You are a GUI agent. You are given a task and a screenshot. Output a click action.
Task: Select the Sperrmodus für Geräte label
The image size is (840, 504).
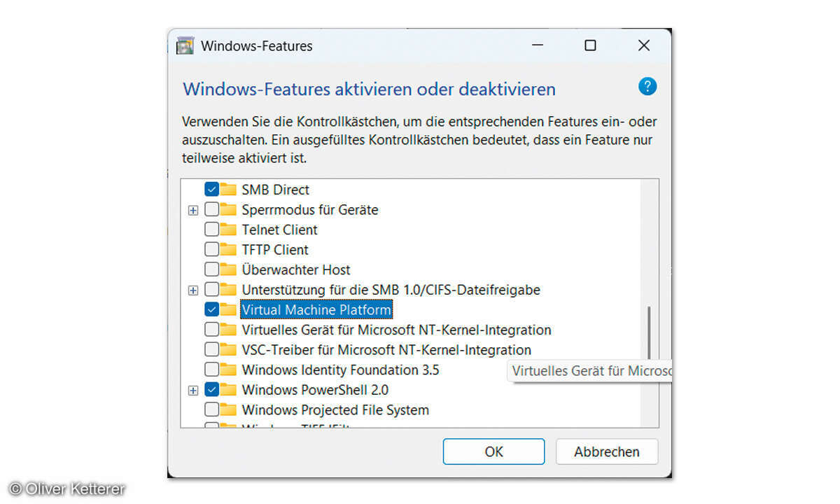point(310,209)
